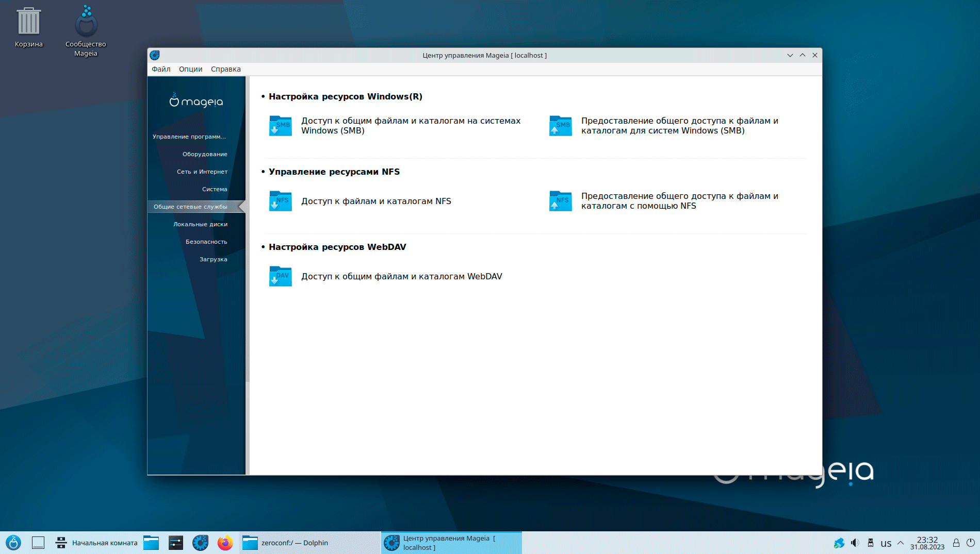Launch the Dolphin file manager pinned icon
This screenshot has width=980, height=554.
tap(151, 543)
